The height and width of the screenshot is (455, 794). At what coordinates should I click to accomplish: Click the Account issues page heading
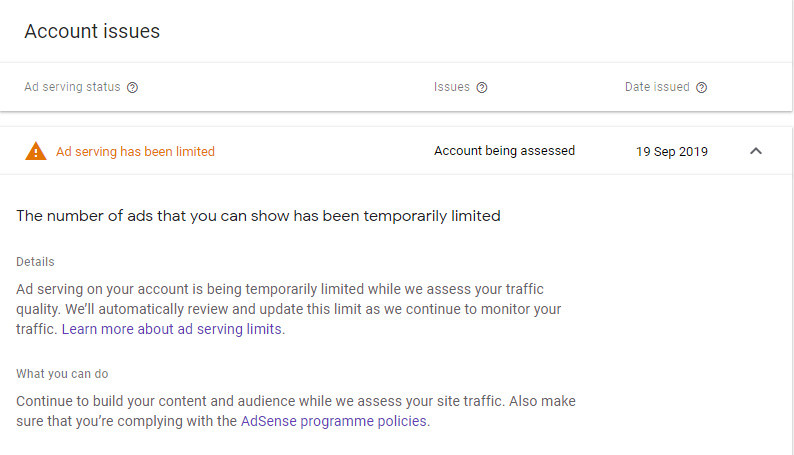coord(92,31)
